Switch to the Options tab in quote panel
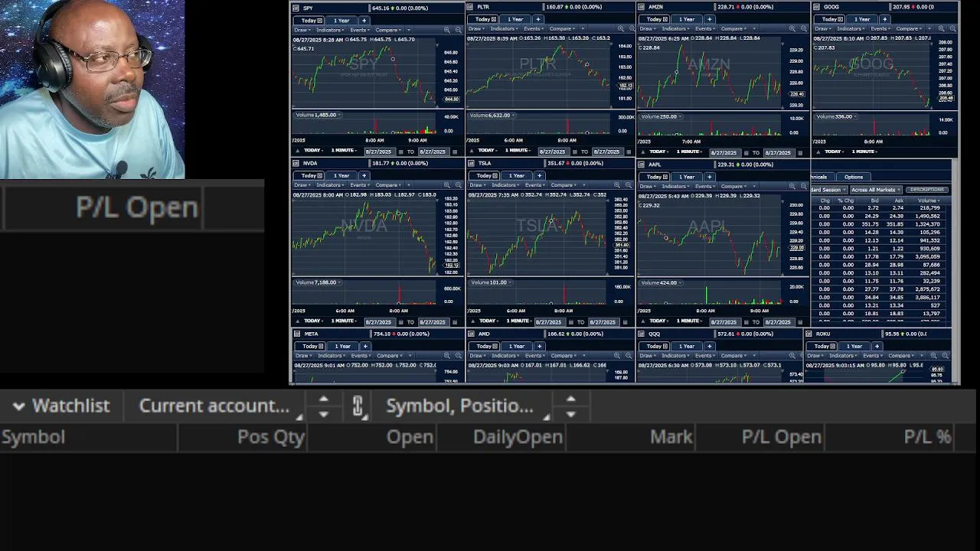This screenshot has height=551, width=980. tap(854, 177)
